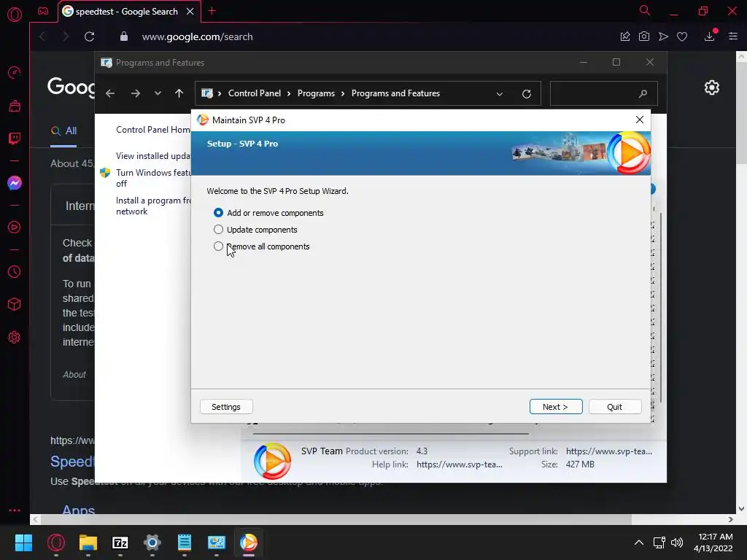The width and height of the screenshot is (747, 560).
Task: Open Player icon in Opera sidebar
Action: click(15, 227)
